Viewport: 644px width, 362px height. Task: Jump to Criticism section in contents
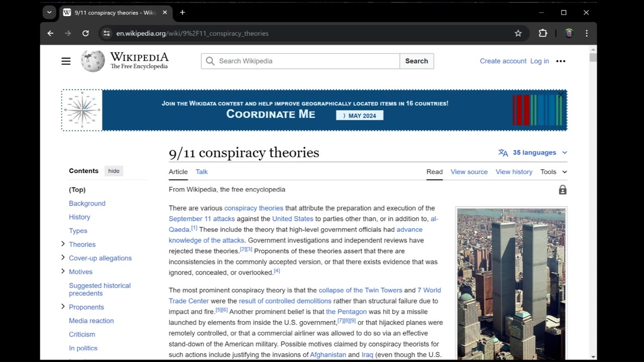[x=82, y=334]
